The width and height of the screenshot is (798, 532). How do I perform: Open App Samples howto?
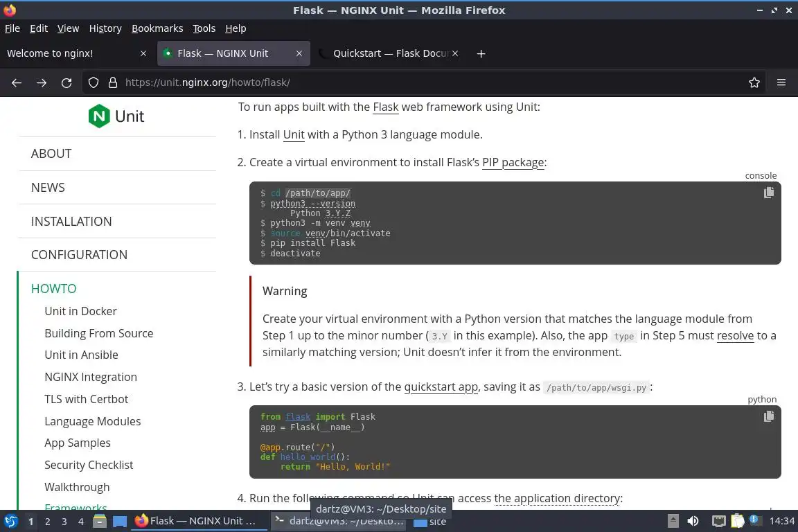(78, 443)
